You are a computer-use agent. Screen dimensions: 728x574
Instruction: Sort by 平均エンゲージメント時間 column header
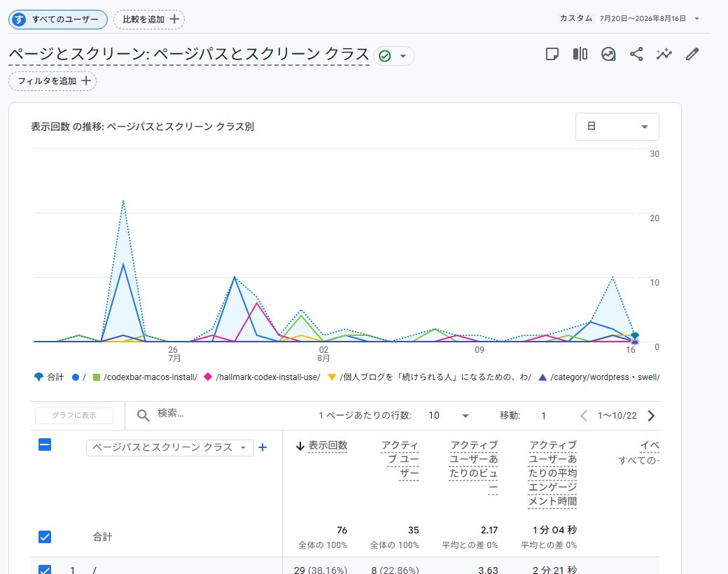pyautogui.click(x=552, y=473)
